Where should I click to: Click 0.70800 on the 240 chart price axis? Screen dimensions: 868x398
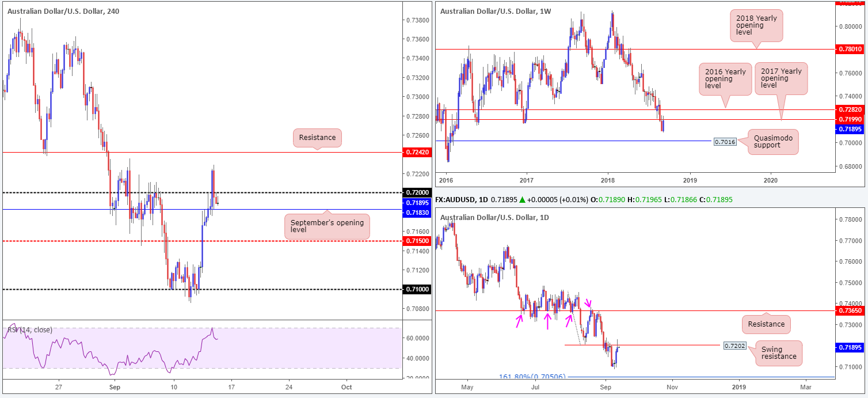tap(418, 308)
